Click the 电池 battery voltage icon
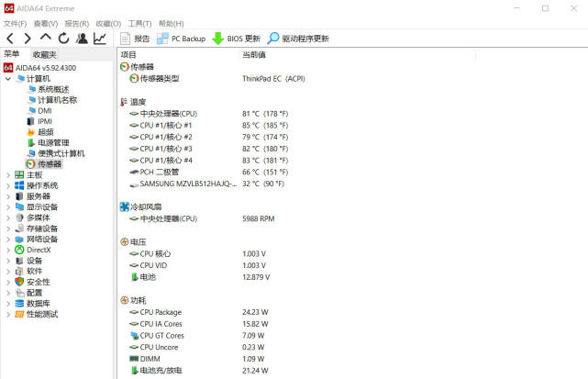Image resolution: width=588 pixels, height=379 pixels. coord(134,277)
